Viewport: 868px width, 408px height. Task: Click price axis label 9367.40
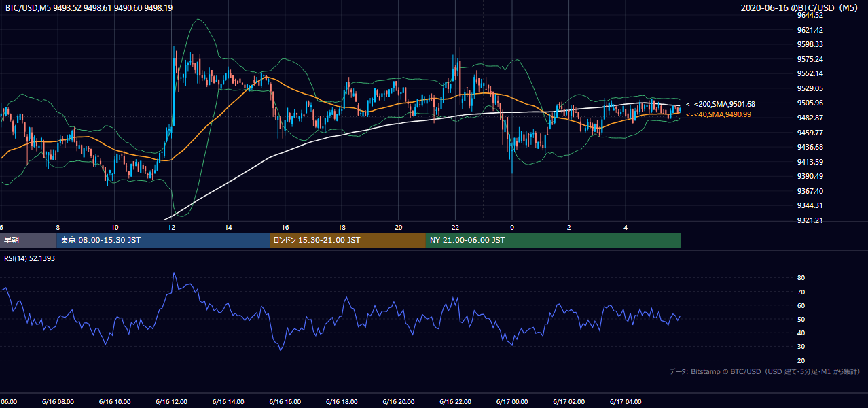pyautogui.click(x=810, y=191)
